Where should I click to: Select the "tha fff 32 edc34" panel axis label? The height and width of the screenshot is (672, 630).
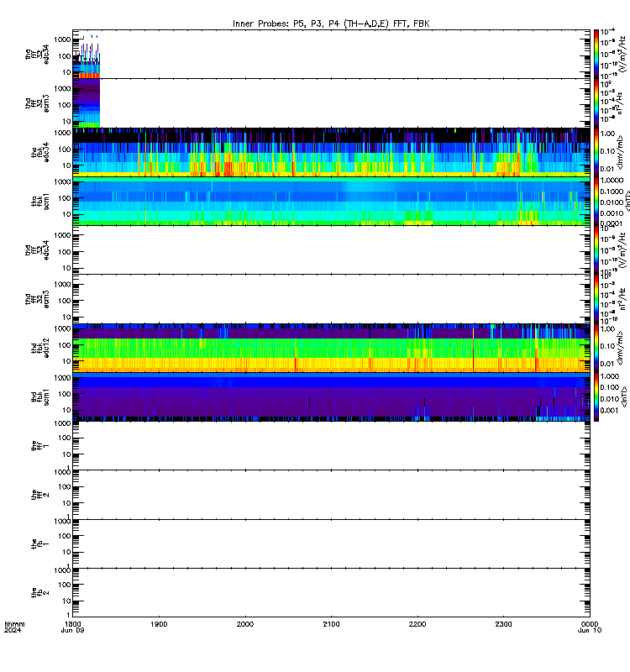37,55
